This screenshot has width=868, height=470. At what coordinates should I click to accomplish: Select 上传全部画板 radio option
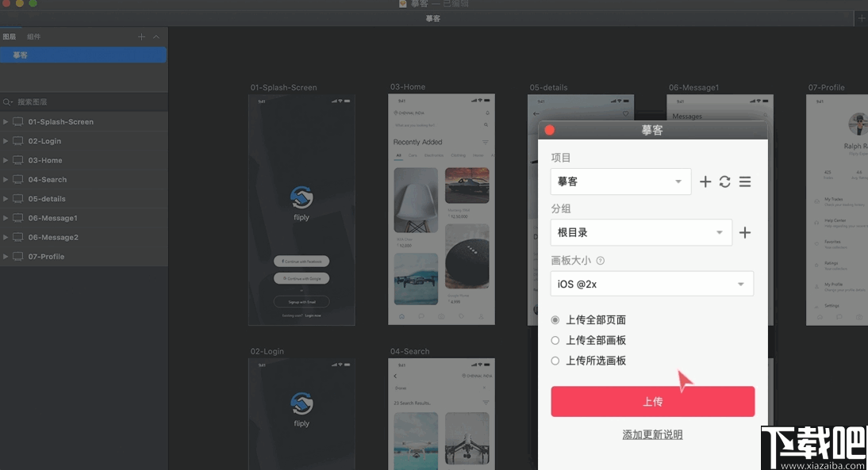pos(555,341)
